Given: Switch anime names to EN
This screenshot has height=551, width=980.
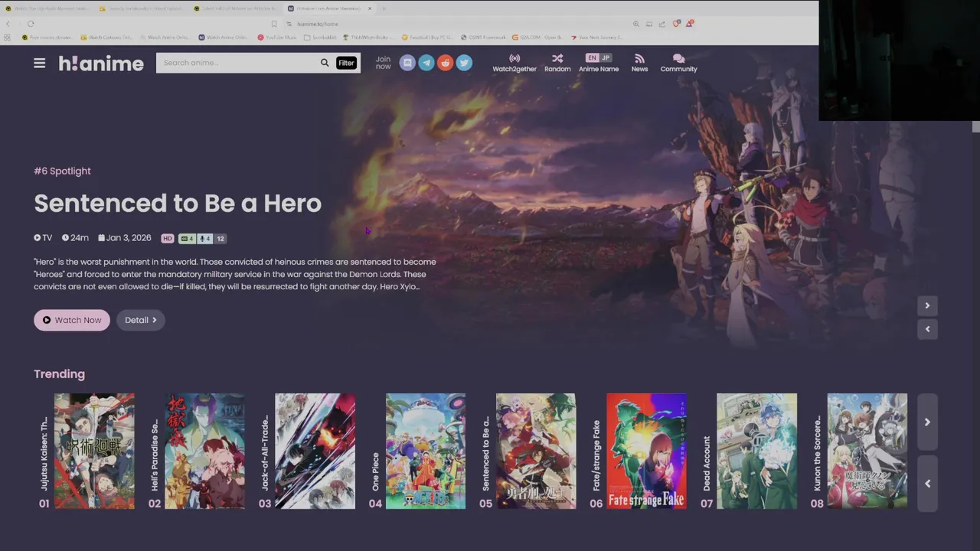Looking at the screenshot, I should pos(592,57).
